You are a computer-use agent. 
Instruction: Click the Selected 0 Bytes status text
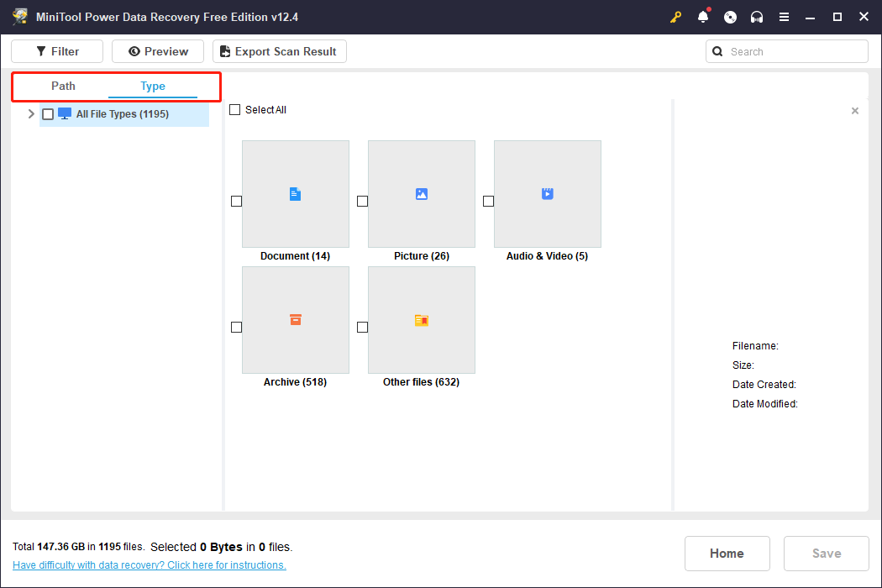coord(221,546)
